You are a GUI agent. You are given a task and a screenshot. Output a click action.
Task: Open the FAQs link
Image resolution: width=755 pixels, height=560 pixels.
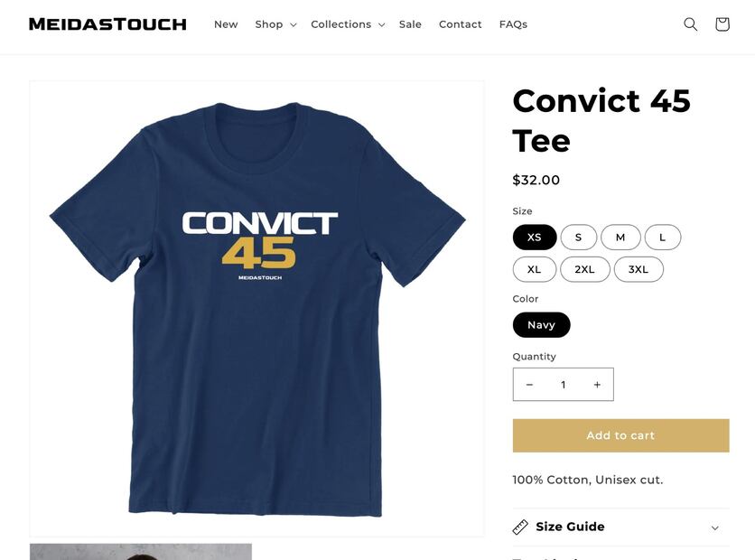tap(513, 24)
